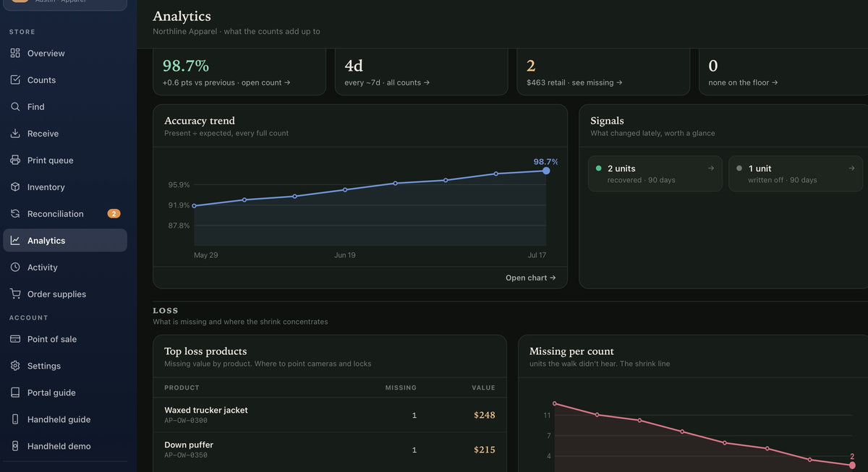Click the 4d count frequency stat

354,66
